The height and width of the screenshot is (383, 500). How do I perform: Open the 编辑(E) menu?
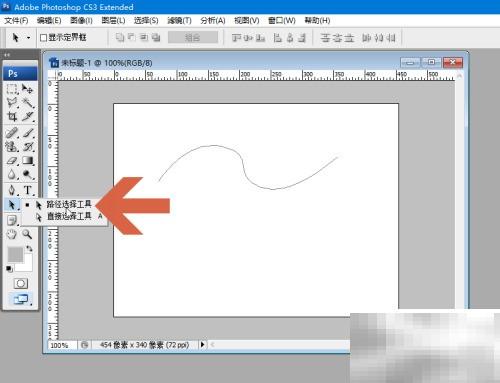pyautogui.click(x=49, y=21)
